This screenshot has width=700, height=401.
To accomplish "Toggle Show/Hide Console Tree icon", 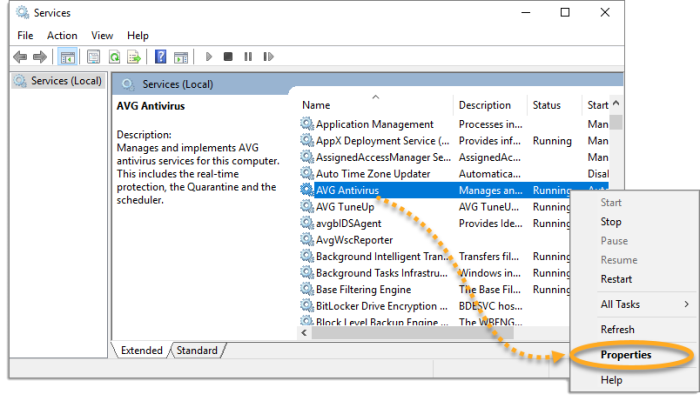I will 67,57.
